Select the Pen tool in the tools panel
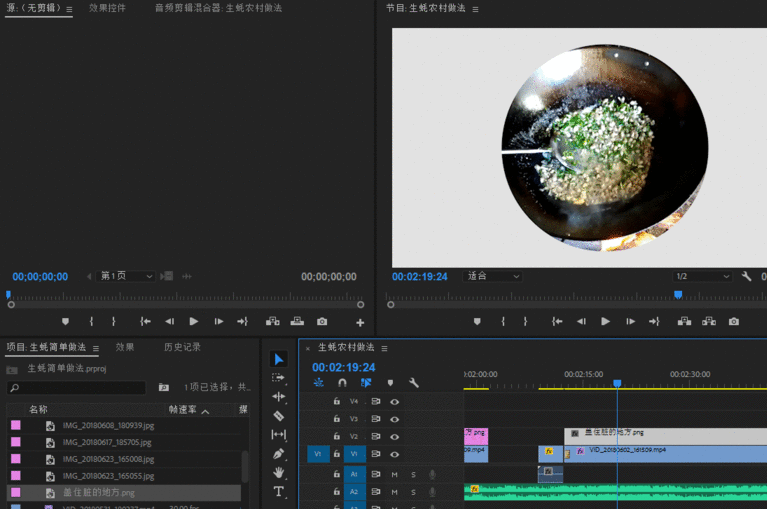Screen dimensions: 767x509 tap(279, 453)
